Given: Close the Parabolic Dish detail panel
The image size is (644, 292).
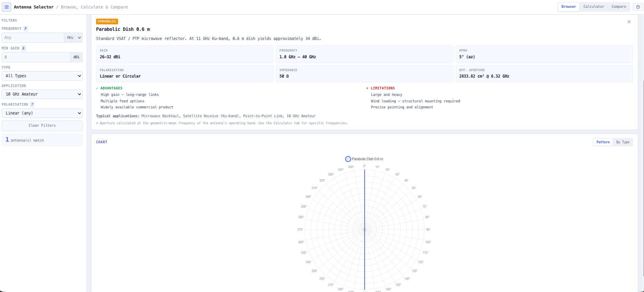Looking at the screenshot, I should click(629, 22).
